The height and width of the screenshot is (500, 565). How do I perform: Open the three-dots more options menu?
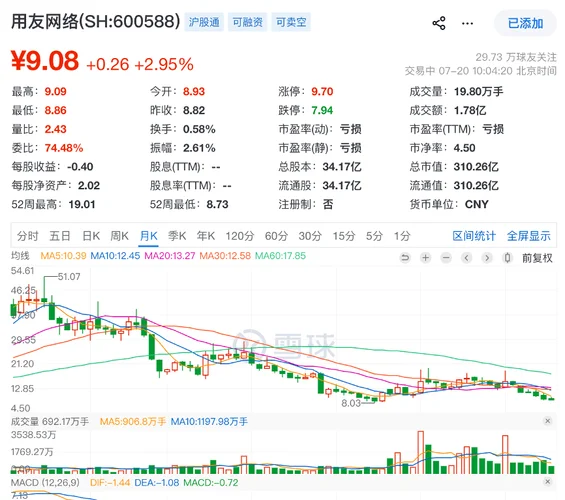coord(467,23)
